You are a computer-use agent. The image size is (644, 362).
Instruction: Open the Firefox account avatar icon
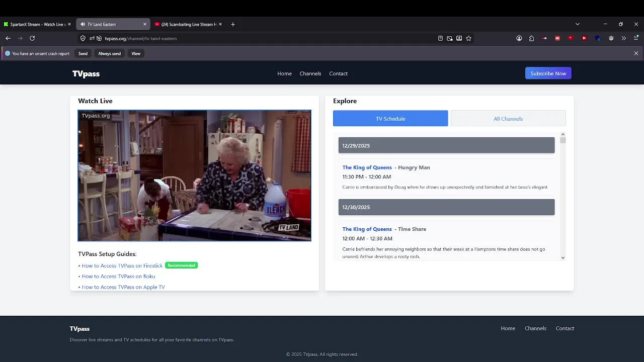click(x=519, y=38)
